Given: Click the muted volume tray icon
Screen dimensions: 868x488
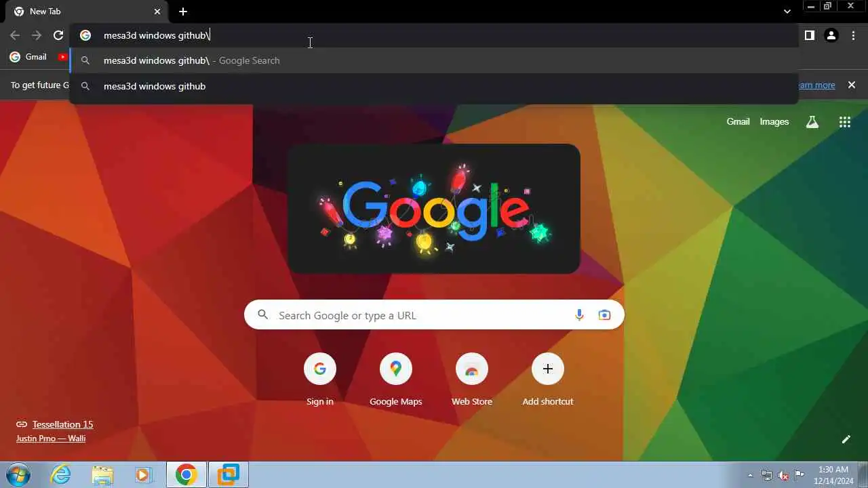Looking at the screenshot, I should click(x=783, y=475).
